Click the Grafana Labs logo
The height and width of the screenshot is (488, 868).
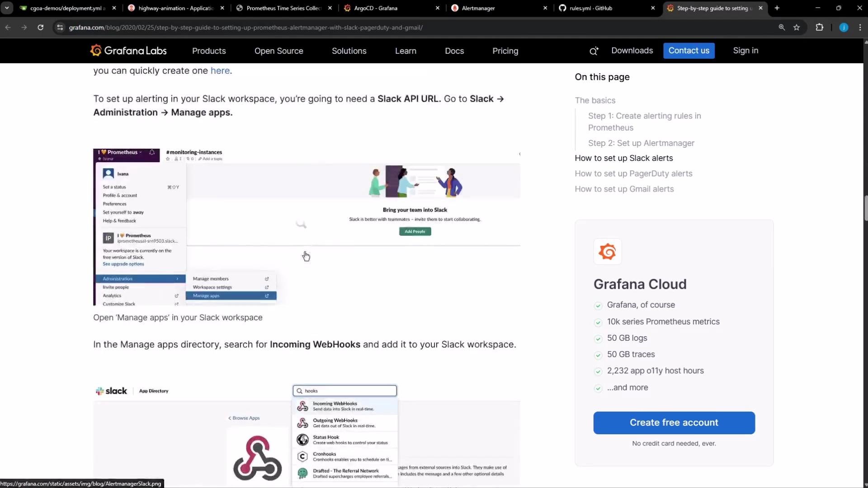click(129, 51)
